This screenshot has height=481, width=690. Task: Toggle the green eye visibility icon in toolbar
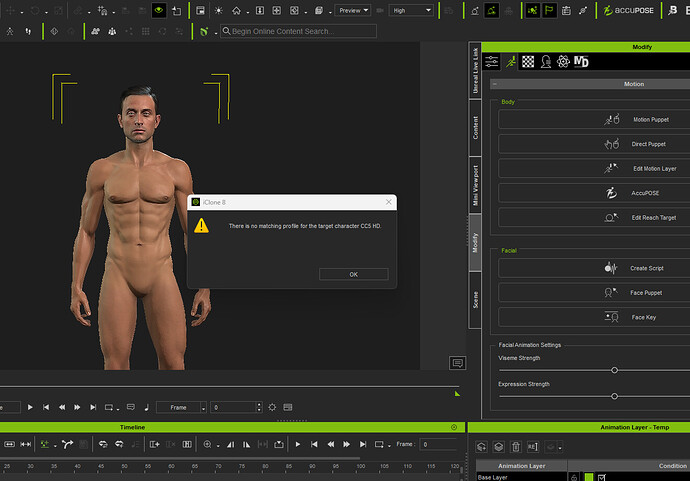point(158,10)
